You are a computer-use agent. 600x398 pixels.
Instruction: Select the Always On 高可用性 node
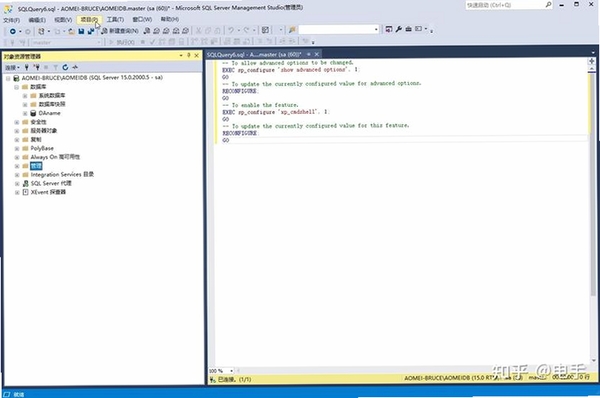[x=55, y=157]
